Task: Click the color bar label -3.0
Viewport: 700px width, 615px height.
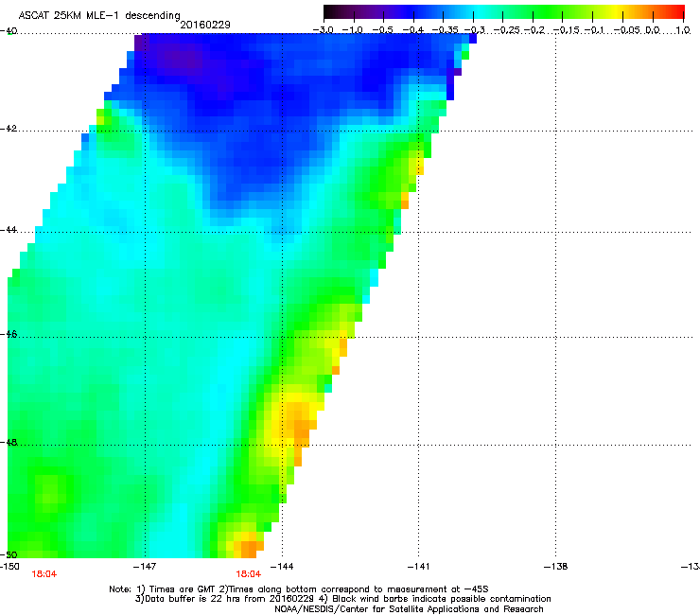Action: (x=323, y=30)
